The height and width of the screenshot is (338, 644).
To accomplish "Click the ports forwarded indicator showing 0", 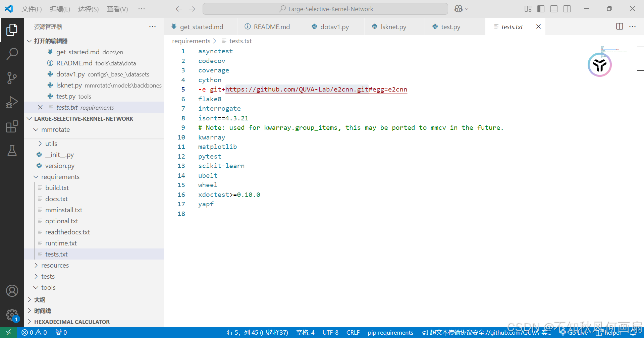I will 61,332.
